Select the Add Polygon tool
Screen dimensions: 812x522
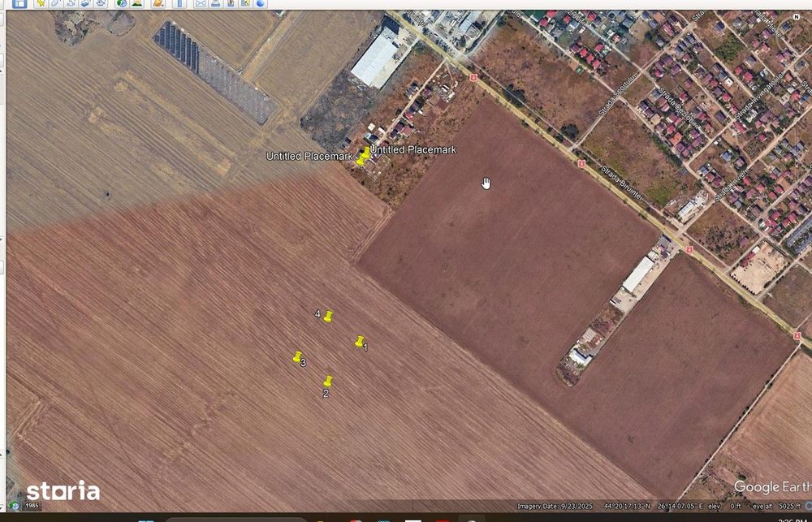tap(56, 3)
